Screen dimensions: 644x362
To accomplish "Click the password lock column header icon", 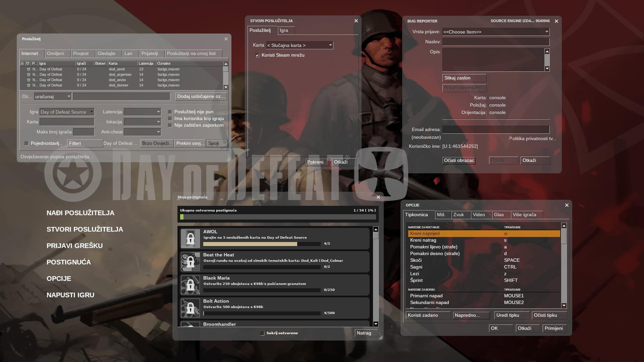I will click(x=22, y=63).
